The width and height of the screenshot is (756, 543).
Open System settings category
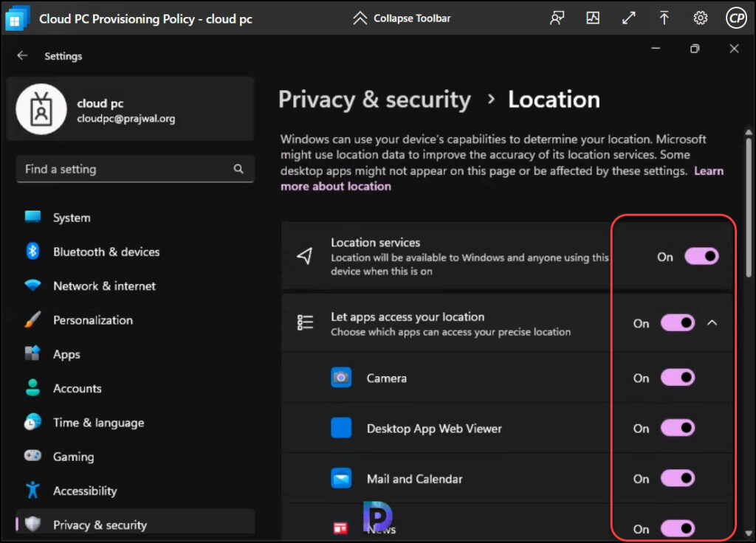point(135,218)
